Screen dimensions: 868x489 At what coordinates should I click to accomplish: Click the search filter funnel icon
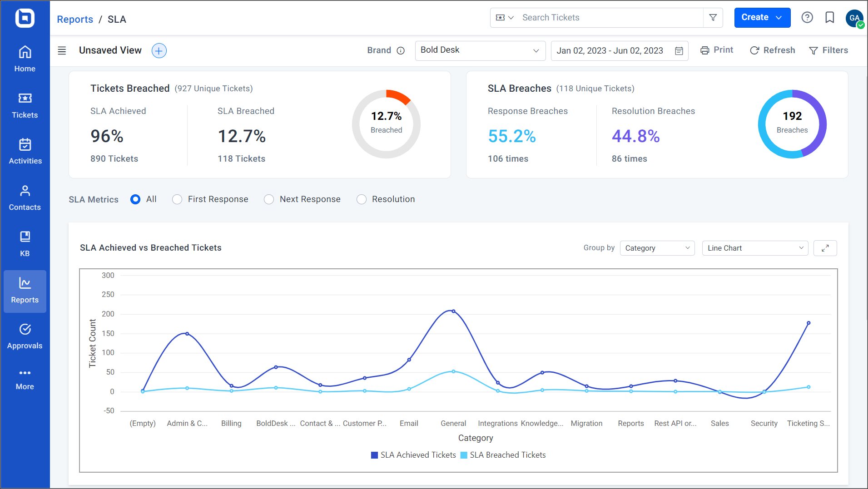point(713,18)
